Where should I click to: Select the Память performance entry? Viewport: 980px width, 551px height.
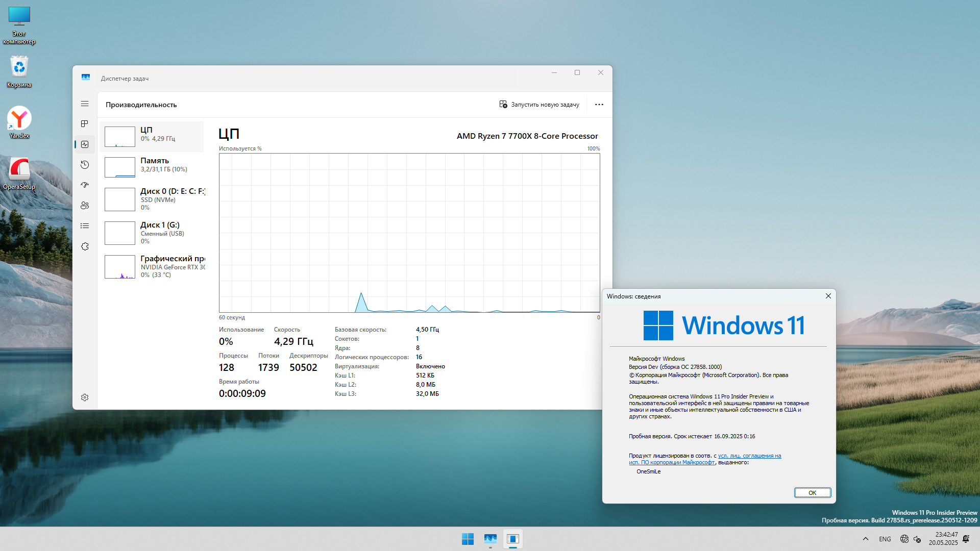point(152,167)
